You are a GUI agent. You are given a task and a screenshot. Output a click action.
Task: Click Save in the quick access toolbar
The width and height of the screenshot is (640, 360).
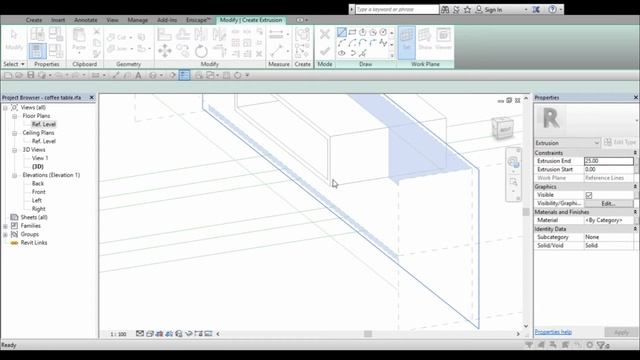click(31, 75)
